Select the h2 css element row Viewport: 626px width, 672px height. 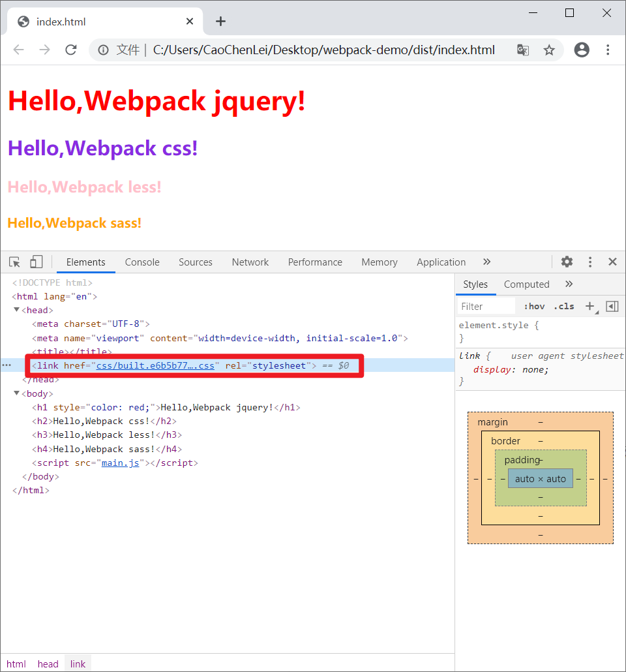[x=104, y=421]
